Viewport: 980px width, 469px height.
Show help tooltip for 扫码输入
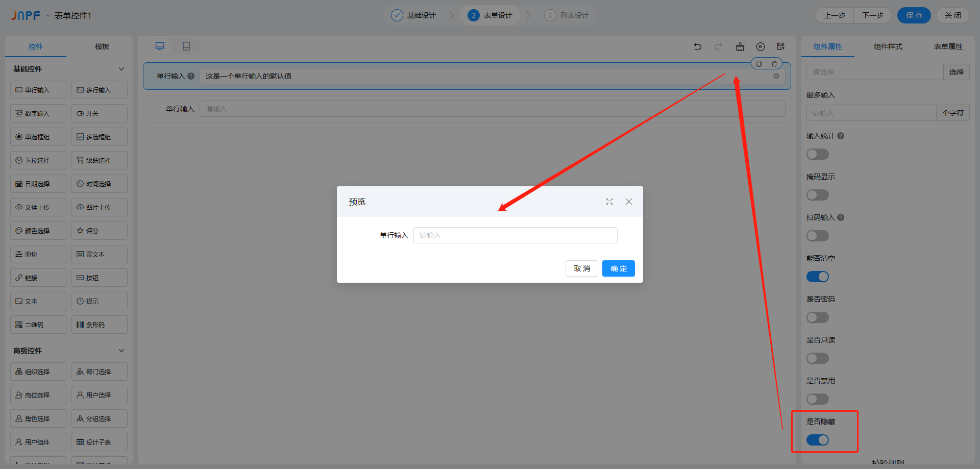click(841, 217)
